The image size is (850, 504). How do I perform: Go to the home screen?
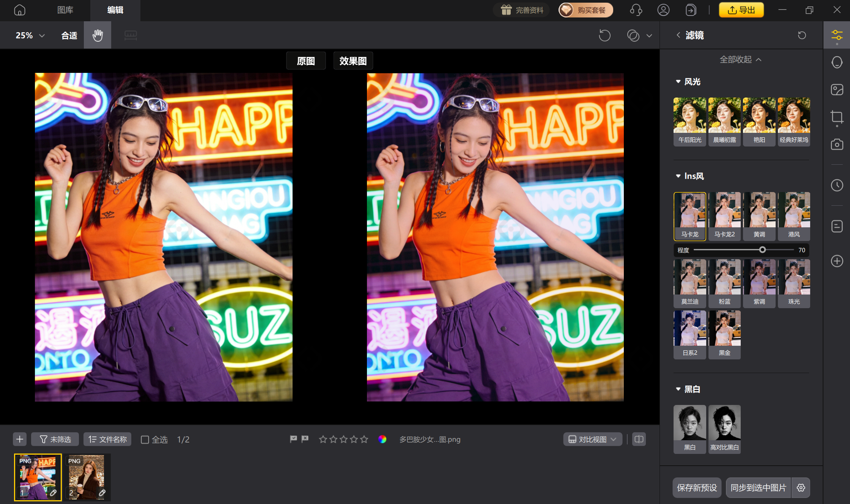(x=20, y=10)
